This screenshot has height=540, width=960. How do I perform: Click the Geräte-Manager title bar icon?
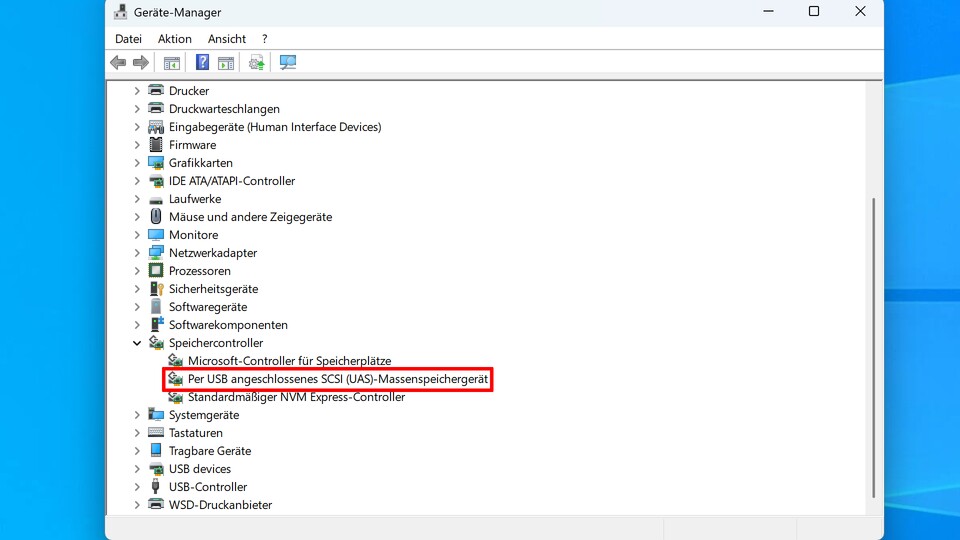click(x=120, y=12)
